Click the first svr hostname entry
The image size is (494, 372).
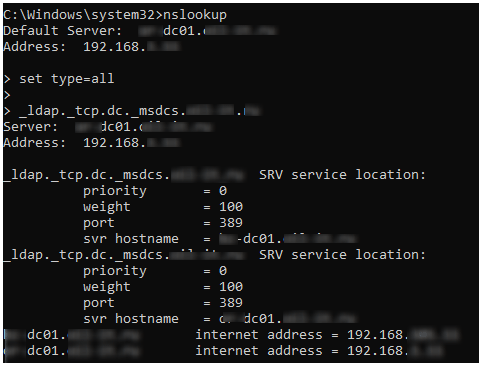pyautogui.click(x=220, y=239)
